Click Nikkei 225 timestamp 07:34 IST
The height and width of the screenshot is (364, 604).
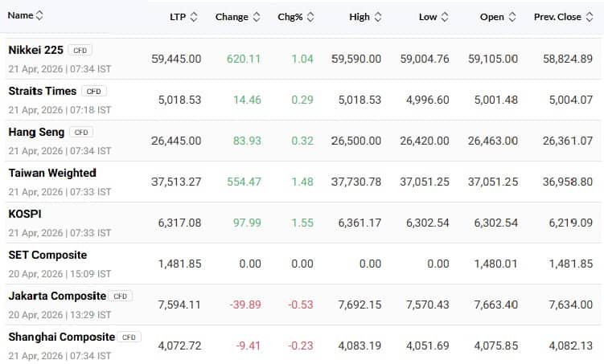[x=91, y=69]
